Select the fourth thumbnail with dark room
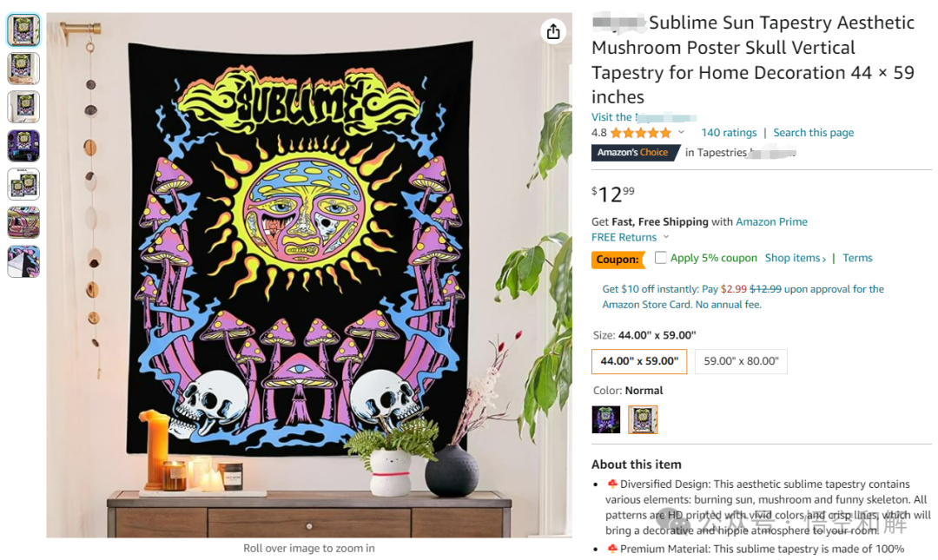The image size is (938, 560). tap(23, 145)
